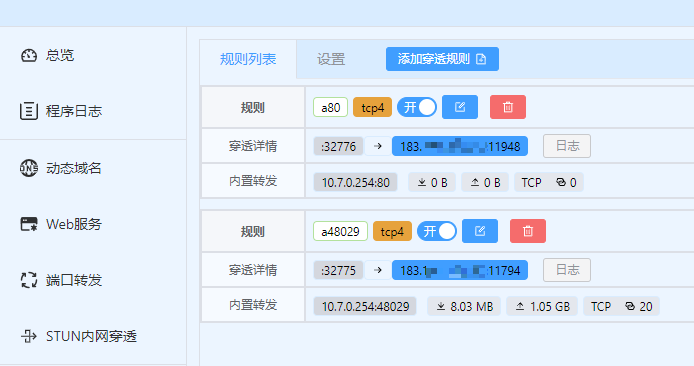Click the document icon in 添加穿透规则 button

pos(481,59)
